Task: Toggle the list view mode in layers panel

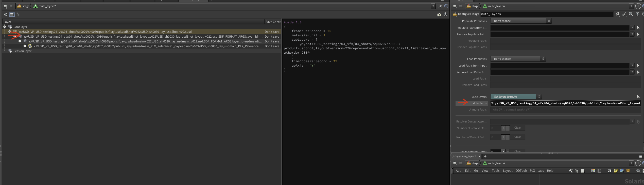Action: click(12, 14)
